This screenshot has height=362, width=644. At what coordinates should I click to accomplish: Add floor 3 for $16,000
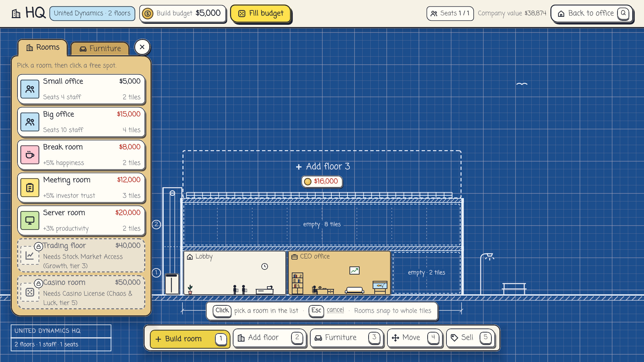[322, 174]
